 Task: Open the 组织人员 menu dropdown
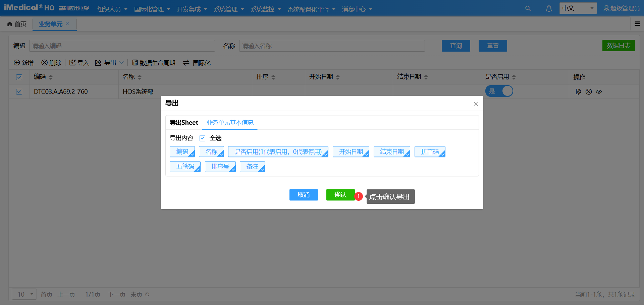[x=112, y=9]
